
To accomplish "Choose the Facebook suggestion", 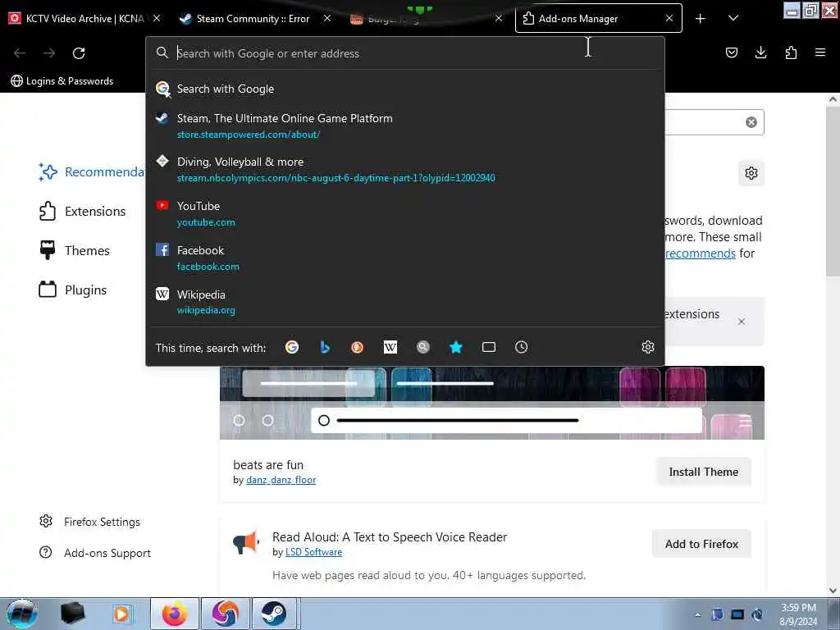I will [405, 258].
